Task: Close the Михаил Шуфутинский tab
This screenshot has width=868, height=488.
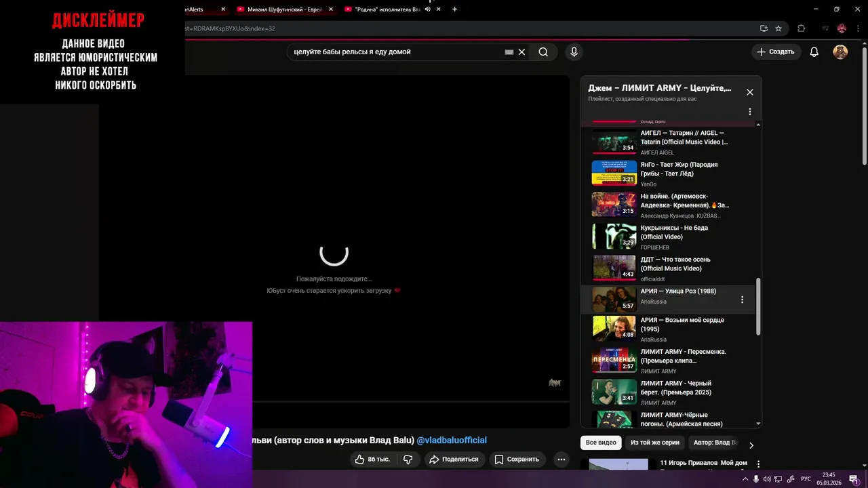Action: (331, 9)
